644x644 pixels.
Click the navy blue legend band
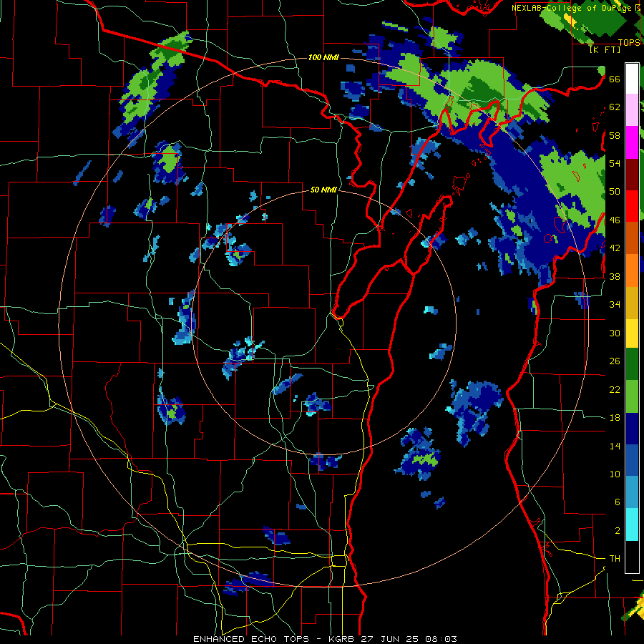coord(632,429)
